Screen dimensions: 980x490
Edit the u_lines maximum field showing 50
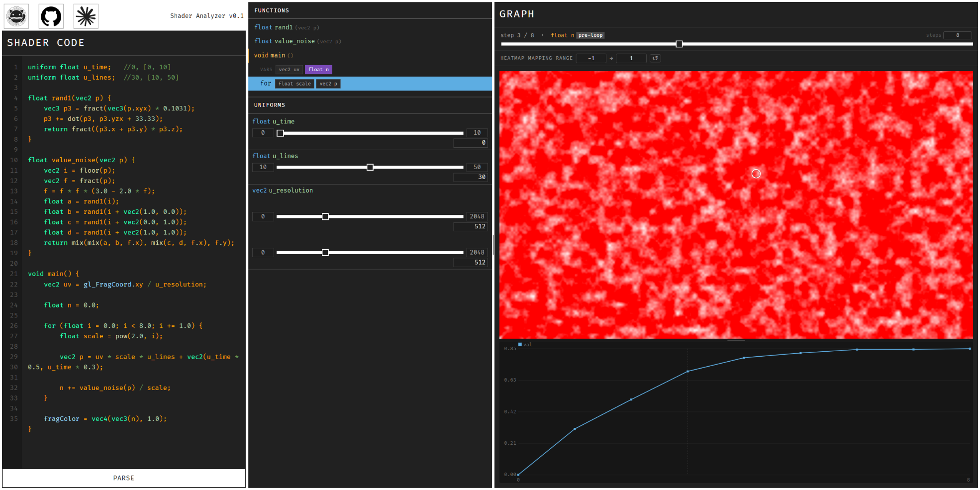(x=477, y=167)
